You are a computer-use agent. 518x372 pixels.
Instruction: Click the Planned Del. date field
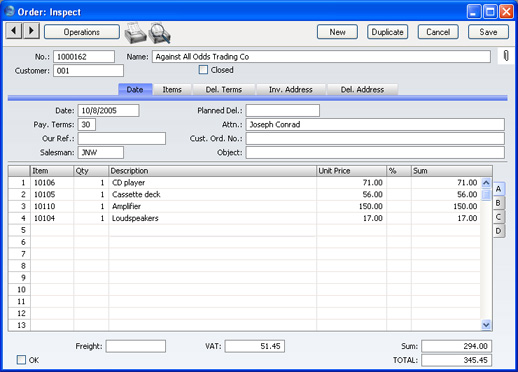pyautogui.click(x=283, y=111)
